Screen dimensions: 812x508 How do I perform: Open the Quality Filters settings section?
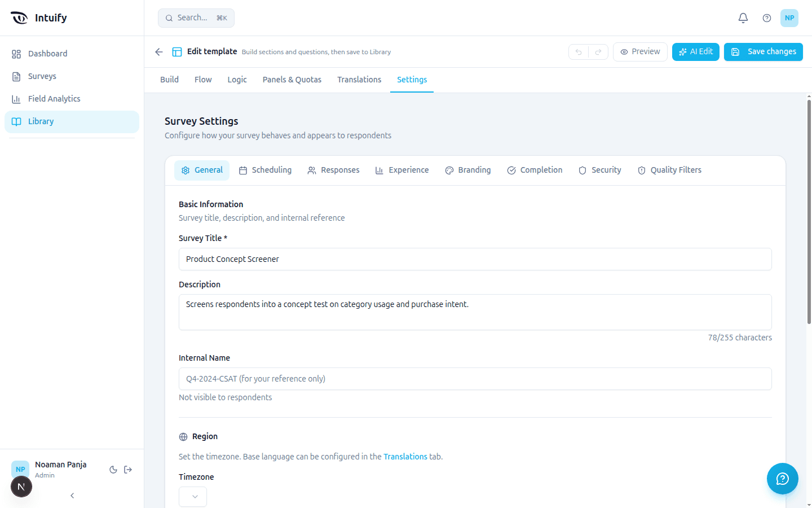pyautogui.click(x=669, y=170)
